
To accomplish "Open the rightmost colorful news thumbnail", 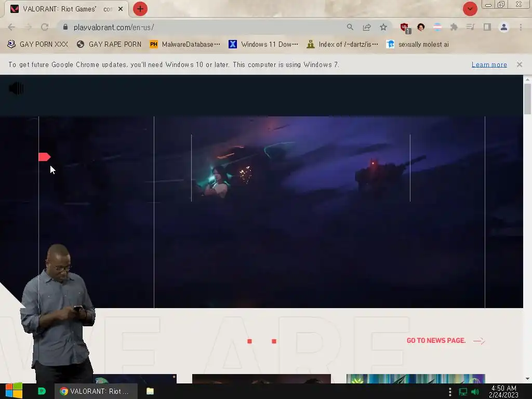I will [416, 379].
